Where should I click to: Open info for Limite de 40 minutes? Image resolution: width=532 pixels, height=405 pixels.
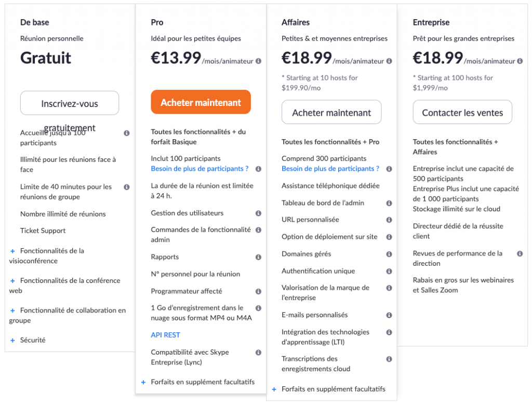click(x=127, y=187)
